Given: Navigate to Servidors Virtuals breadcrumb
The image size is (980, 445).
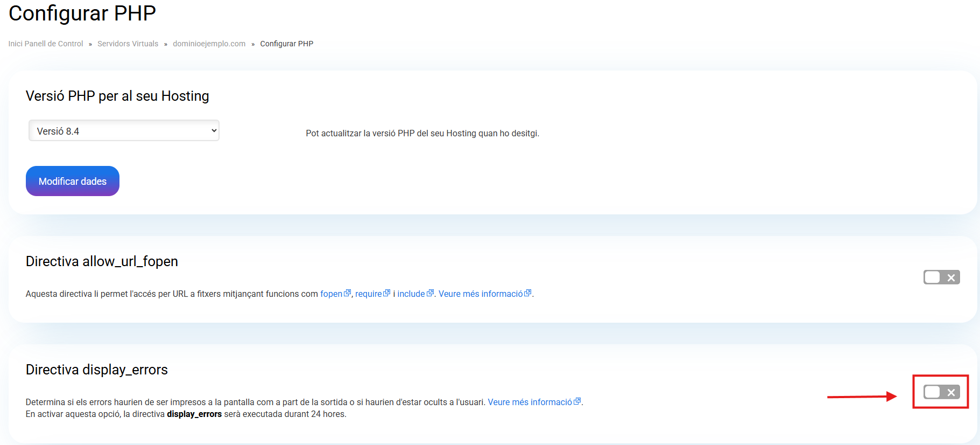Looking at the screenshot, I should (x=128, y=44).
